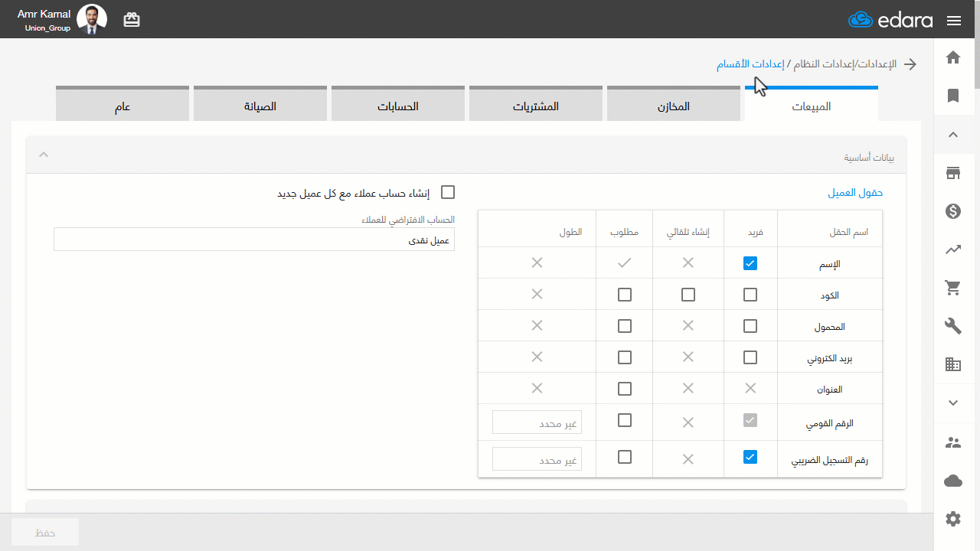The width and height of the screenshot is (980, 551).
Task: Click the Amr Kamal profile avatar
Action: pos(92,20)
